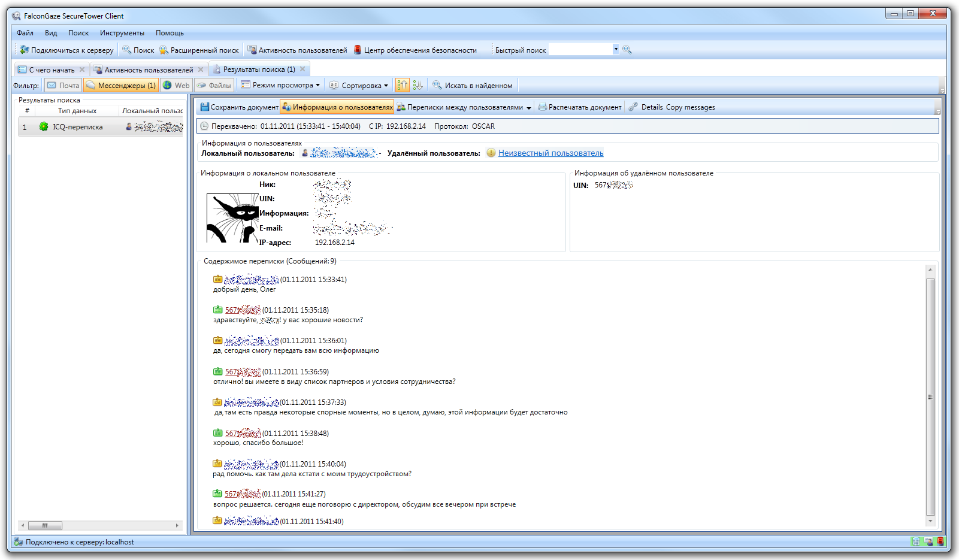Click sender link on 15:38:48 message
This screenshot has height=560, width=959.
(243, 433)
